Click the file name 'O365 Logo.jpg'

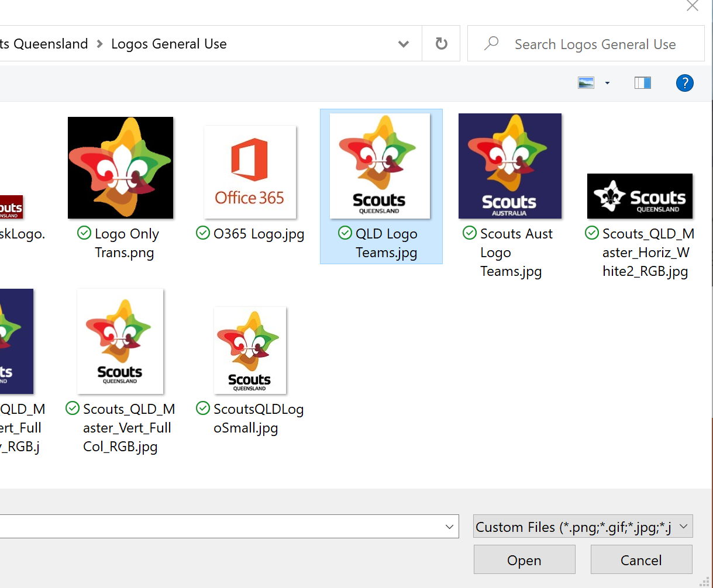click(259, 234)
